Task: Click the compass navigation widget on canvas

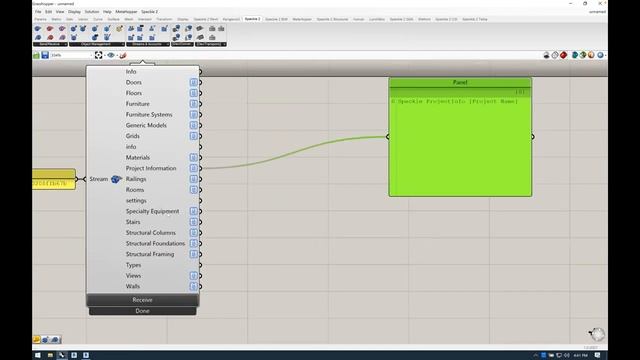Action: point(597,334)
